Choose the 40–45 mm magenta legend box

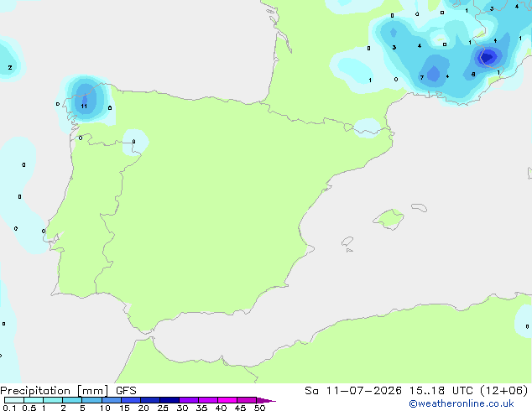(227, 400)
